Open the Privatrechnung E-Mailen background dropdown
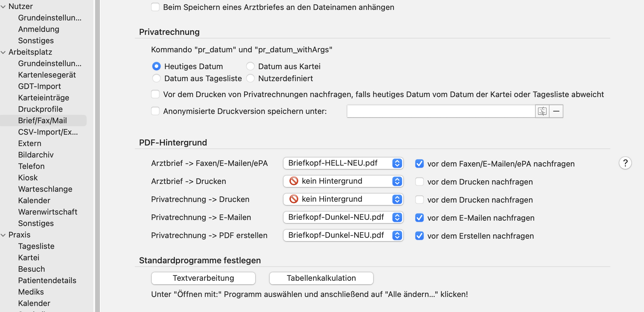Viewport: 644px width, 312px height. (343, 217)
